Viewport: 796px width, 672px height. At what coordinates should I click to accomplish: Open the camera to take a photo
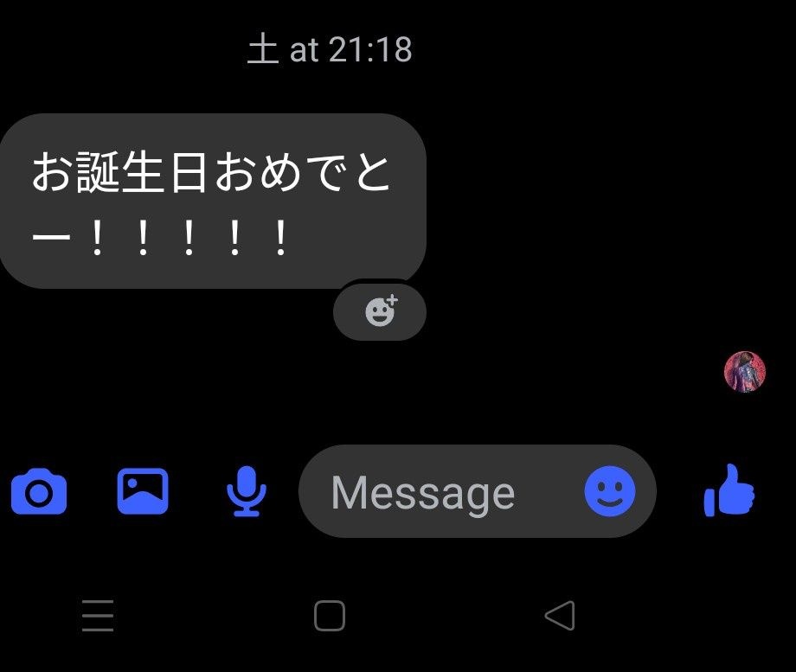pos(39,491)
